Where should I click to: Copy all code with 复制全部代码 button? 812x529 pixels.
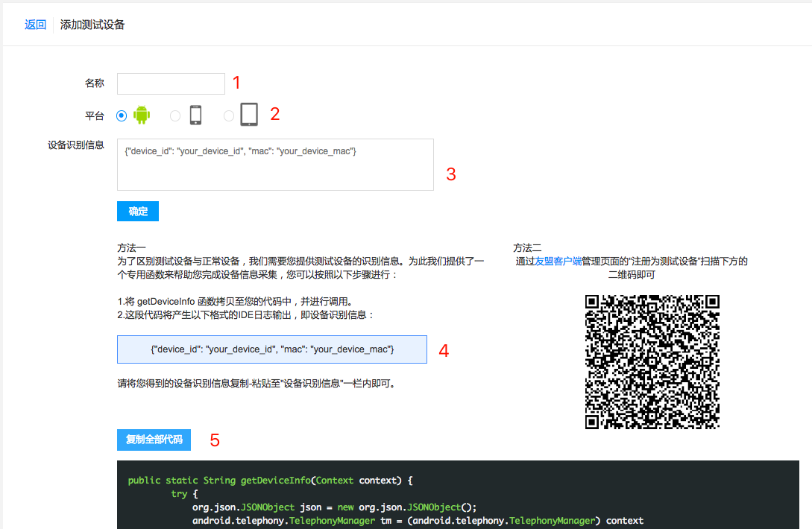point(154,440)
